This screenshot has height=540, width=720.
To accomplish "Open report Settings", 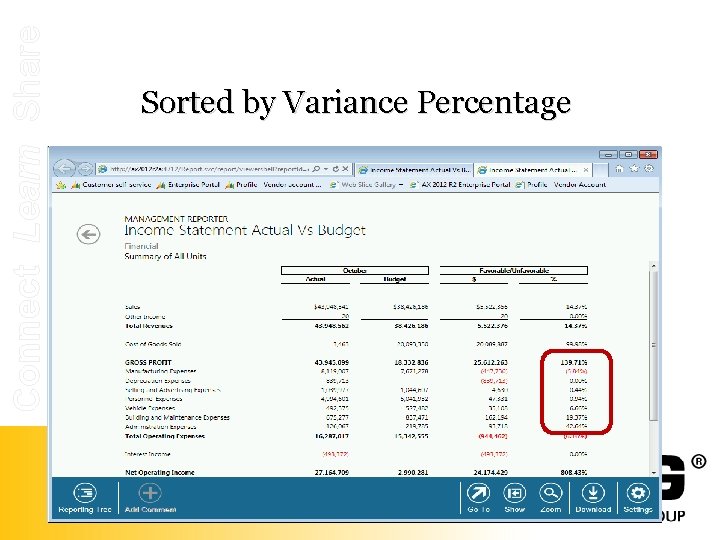I will click(x=638, y=498).
